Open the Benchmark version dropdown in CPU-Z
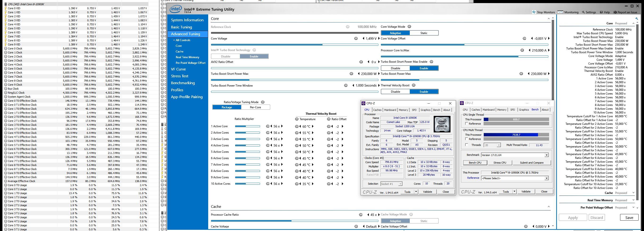Viewport: 644px width, 231px height. 547,155
